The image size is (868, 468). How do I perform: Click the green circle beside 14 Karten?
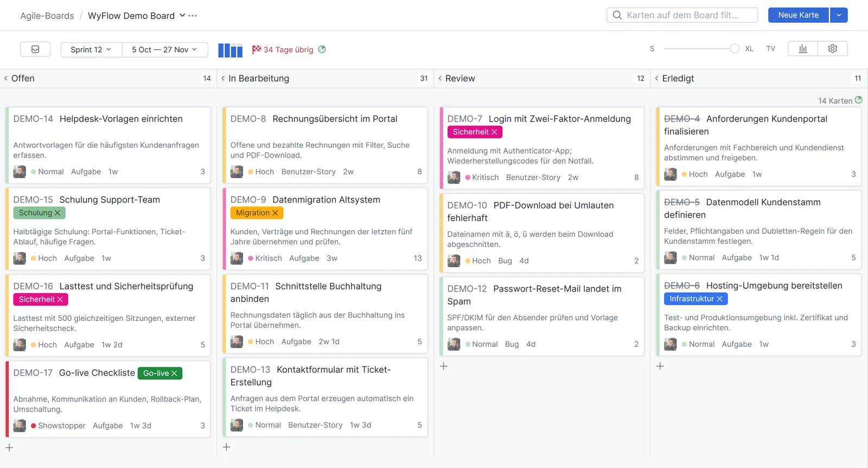point(859,100)
